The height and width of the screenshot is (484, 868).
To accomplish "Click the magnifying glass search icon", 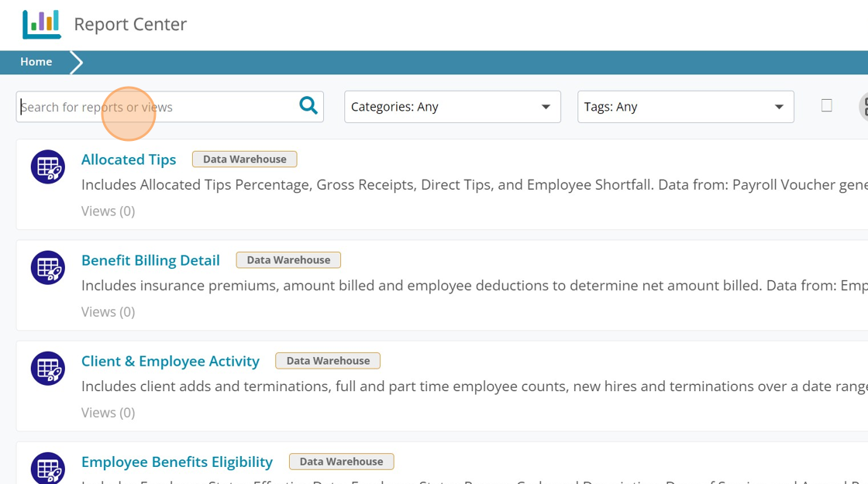I will (308, 106).
